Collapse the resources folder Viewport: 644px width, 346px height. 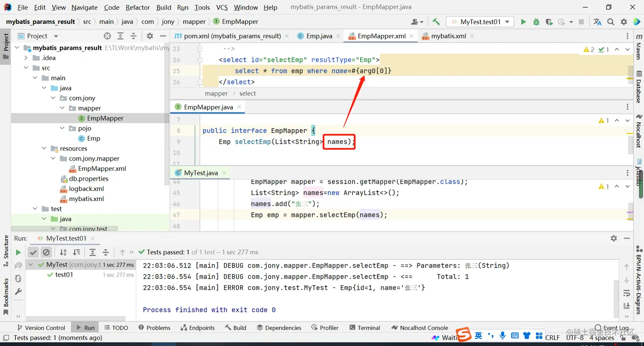44,149
